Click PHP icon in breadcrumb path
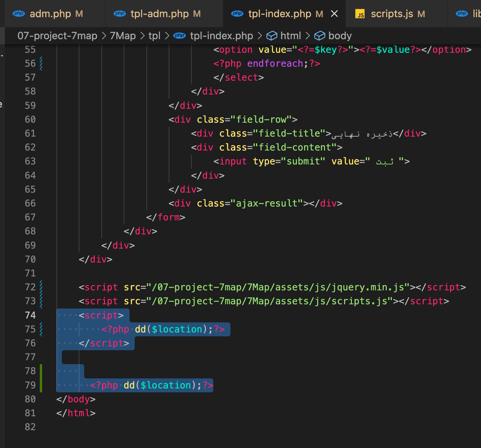Viewport: 481px width, 448px height. 180,36
